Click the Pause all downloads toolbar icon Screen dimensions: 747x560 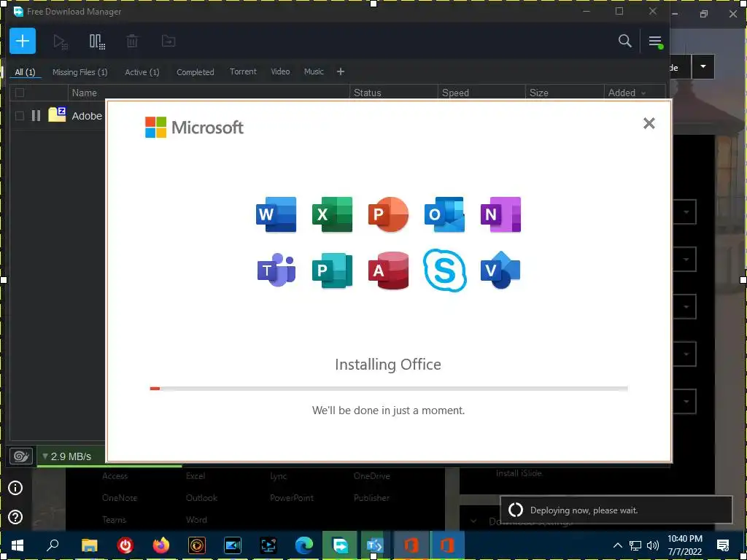tap(97, 42)
